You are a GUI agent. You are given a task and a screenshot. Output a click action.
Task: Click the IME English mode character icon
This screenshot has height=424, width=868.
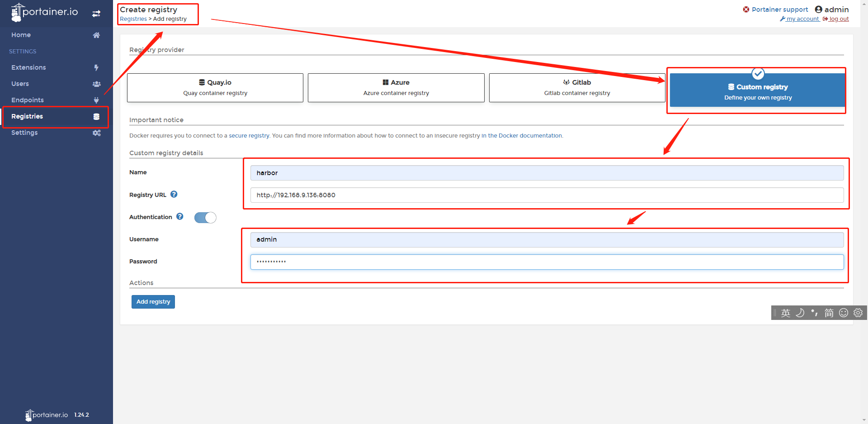pyautogui.click(x=786, y=313)
